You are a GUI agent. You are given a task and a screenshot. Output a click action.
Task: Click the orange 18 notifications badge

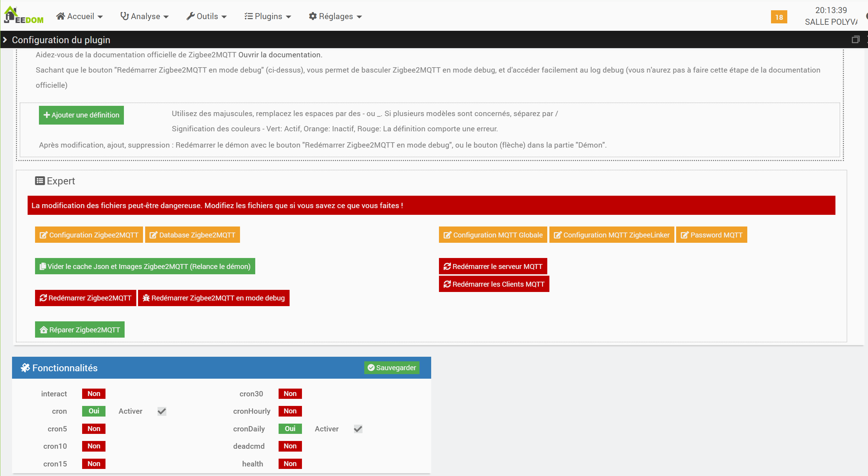pos(779,17)
